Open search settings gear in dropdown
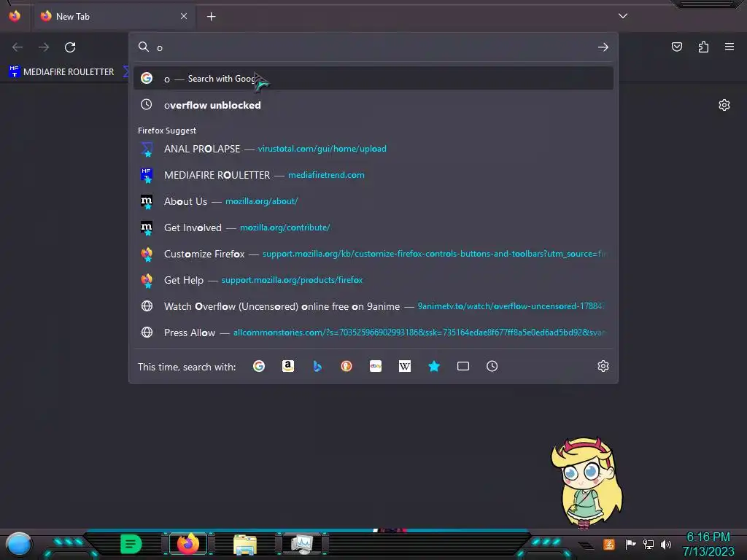This screenshot has height=560, width=747. pos(603,366)
